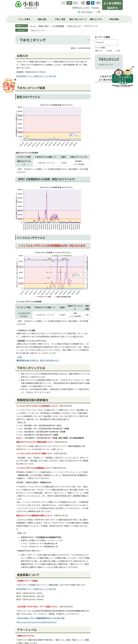Image resolution: width=138 pixels, height=644 pixels.
Task: Open the 市政の情報 menu
Action: click(114, 19)
